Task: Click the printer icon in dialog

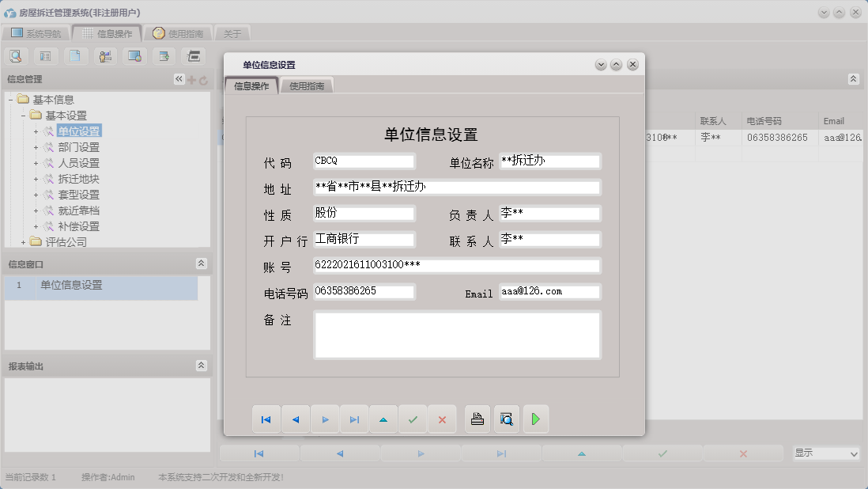Action: (477, 419)
